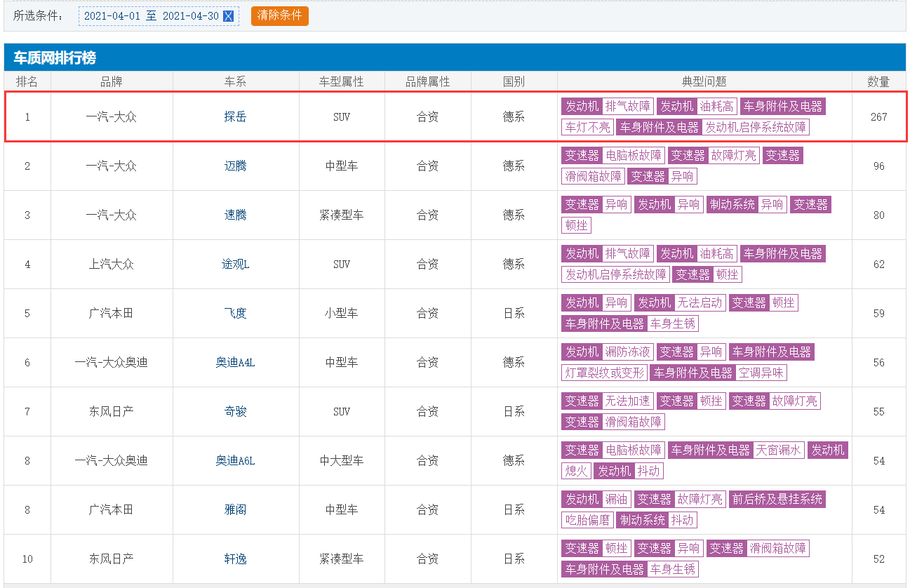This screenshot has height=588, width=910.
Task: Click 中大型车 attribute in the 奥迪A6L row
Action: tap(342, 461)
